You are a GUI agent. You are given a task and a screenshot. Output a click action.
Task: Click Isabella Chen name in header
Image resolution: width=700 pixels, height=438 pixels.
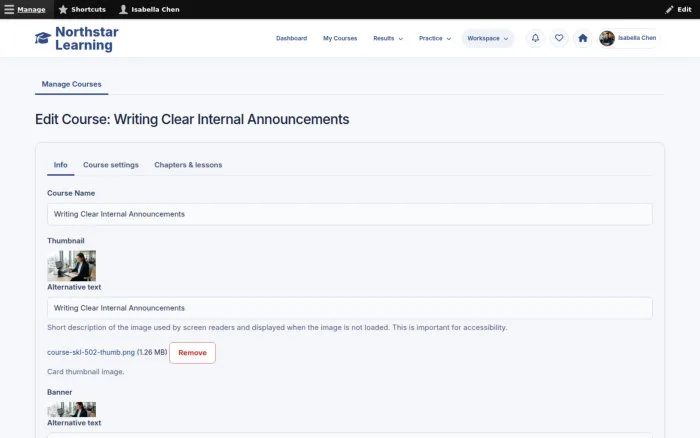tap(637, 38)
